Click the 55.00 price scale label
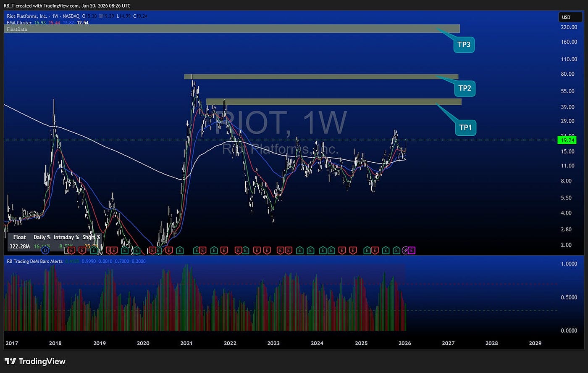588x373 pixels. click(567, 91)
